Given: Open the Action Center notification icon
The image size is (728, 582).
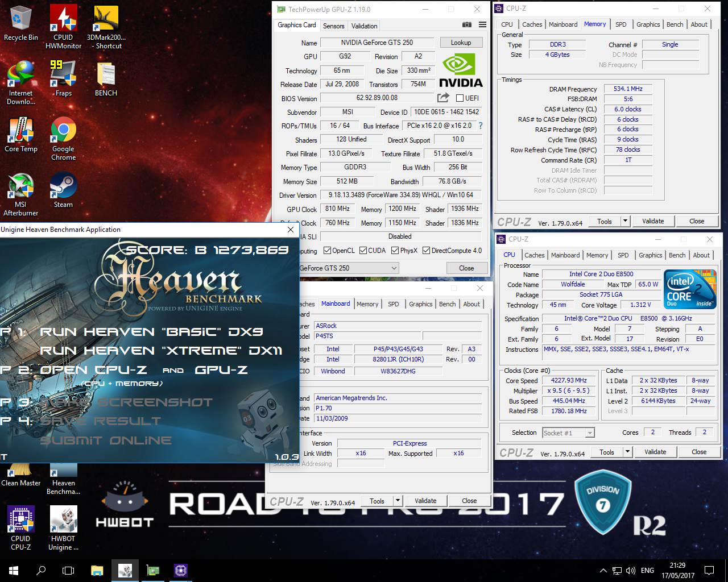Looking at the screenshot, I should pyautogui.click(x=709, y=570).
